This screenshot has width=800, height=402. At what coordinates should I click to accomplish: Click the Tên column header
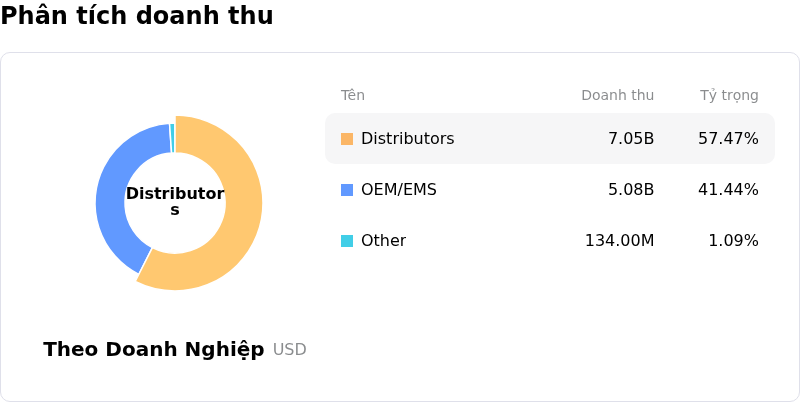click(x=353, y=96)
